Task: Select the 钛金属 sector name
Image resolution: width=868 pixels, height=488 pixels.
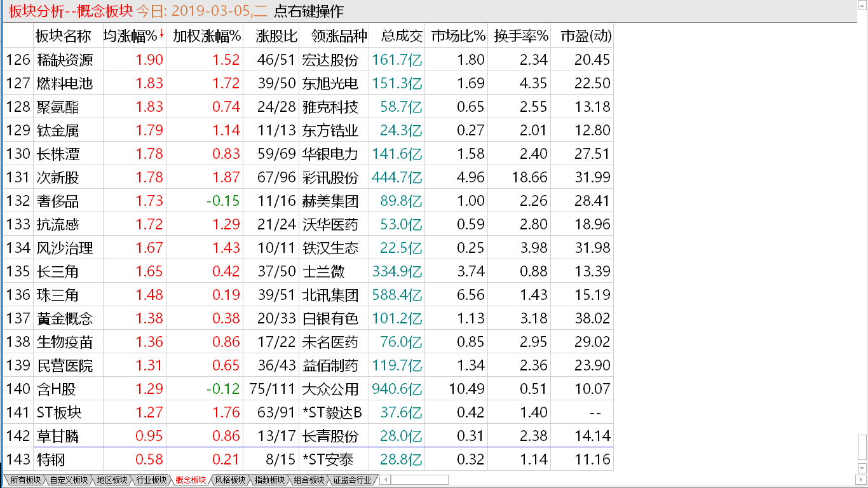Action: [x=58, y=130]
